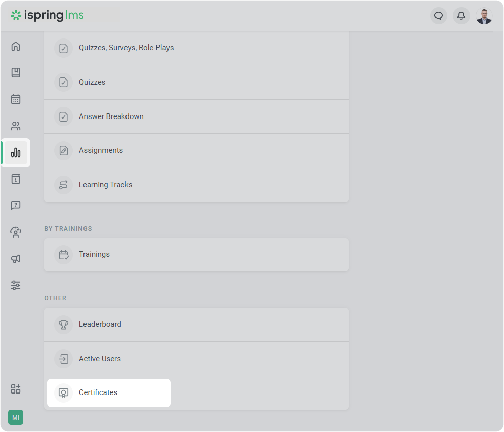Image resolution: width=504 pixels, height=432 pixels.
Task: Open the Courses book icon in sidebar
Action: pos(16,73)
